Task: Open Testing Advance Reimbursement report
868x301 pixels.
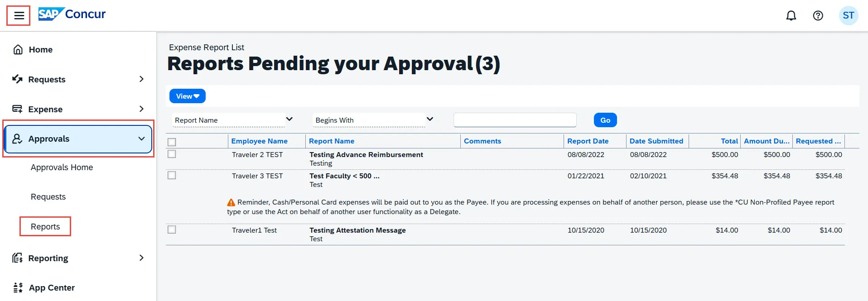Action: 366,155
